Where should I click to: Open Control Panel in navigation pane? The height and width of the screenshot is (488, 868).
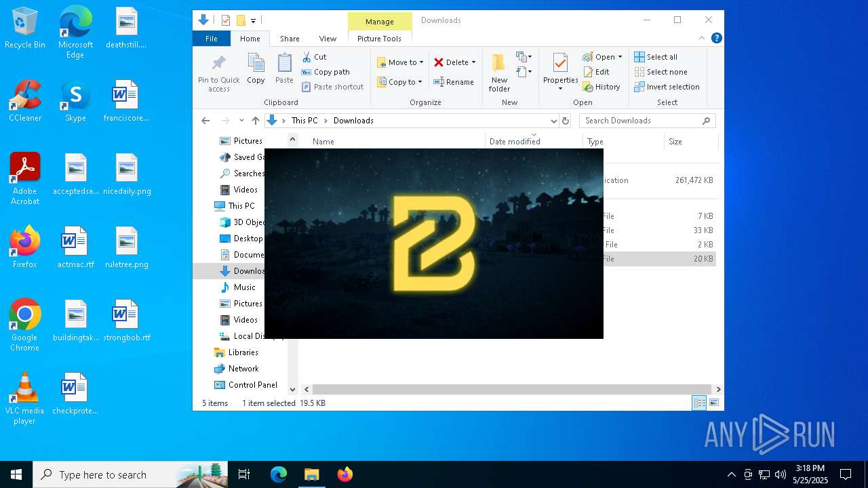252,385
